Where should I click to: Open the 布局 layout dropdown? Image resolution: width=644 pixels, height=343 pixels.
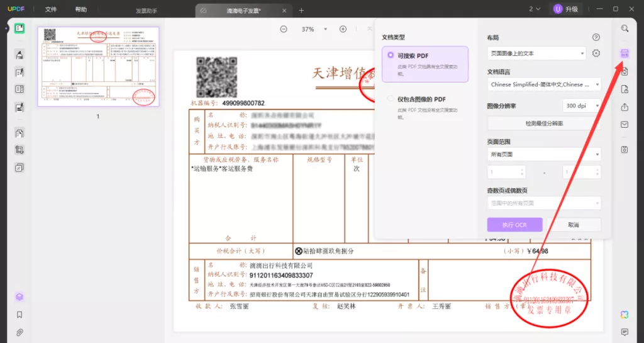pyautogui.click(x=537, y=53)
